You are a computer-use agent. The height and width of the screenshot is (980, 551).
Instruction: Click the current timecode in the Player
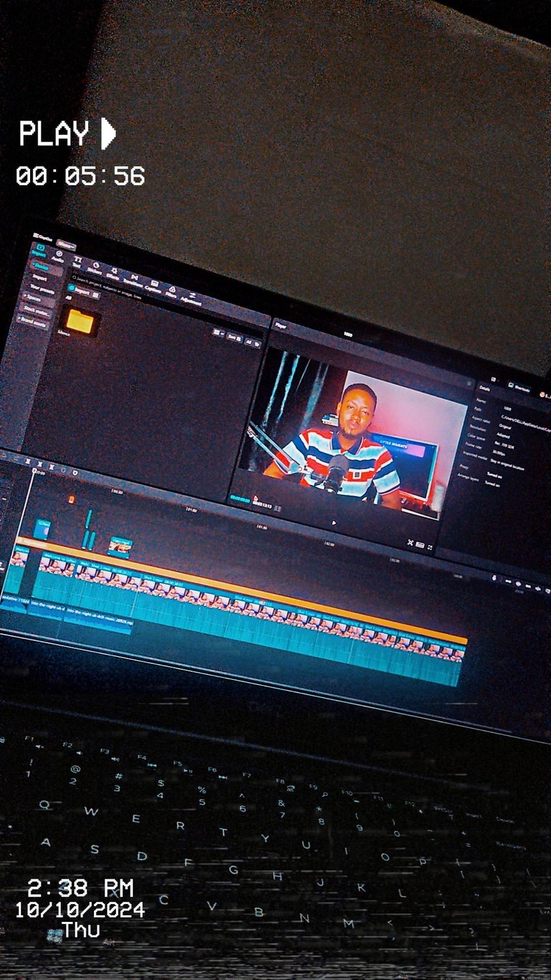point(240,500)
